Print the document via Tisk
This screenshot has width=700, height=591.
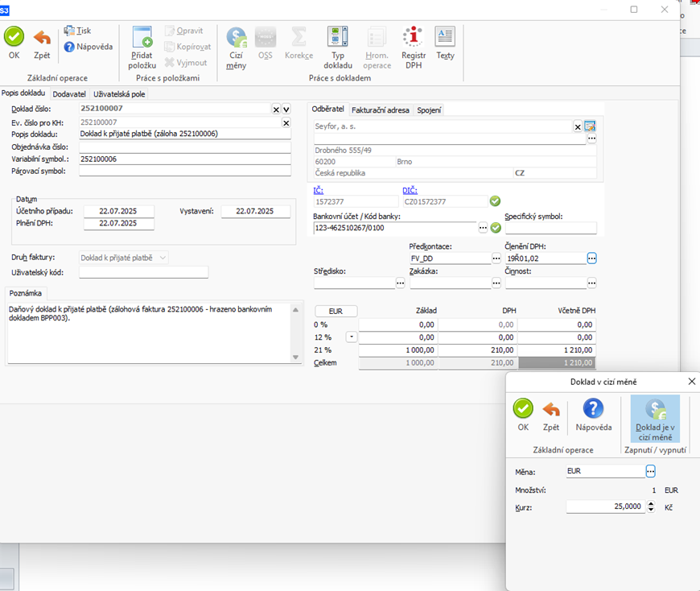pyautogui.click(x=77, y=31)
